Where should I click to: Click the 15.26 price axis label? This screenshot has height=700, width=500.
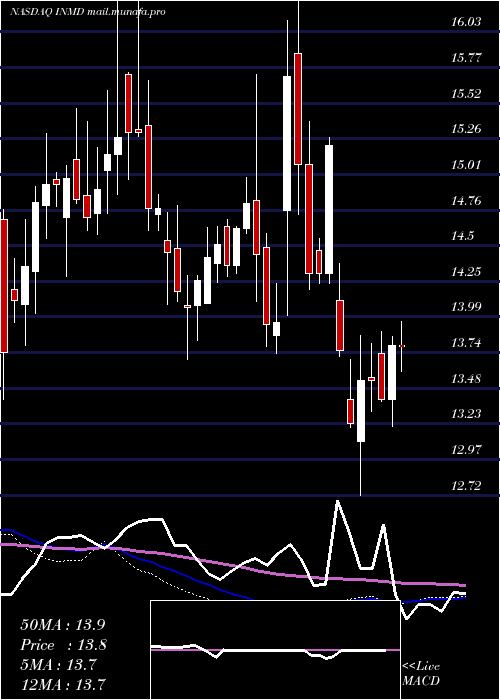[x=466, y=129]
